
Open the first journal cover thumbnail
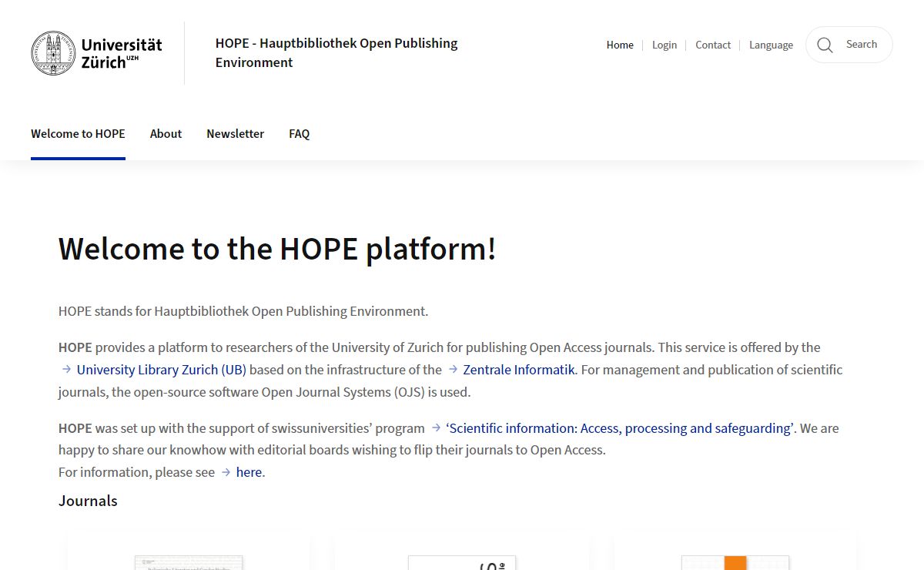(x=189, y=563)
